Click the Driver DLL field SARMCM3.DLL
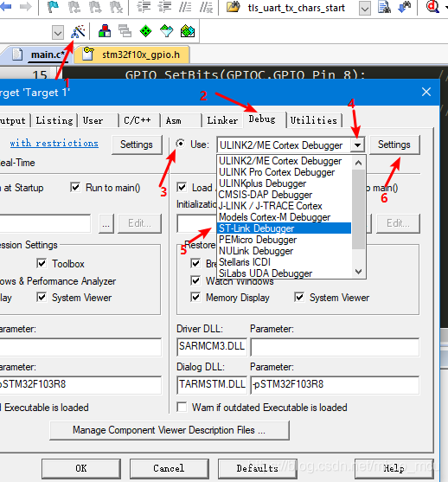The image size is (448, 482). point(212,347)
